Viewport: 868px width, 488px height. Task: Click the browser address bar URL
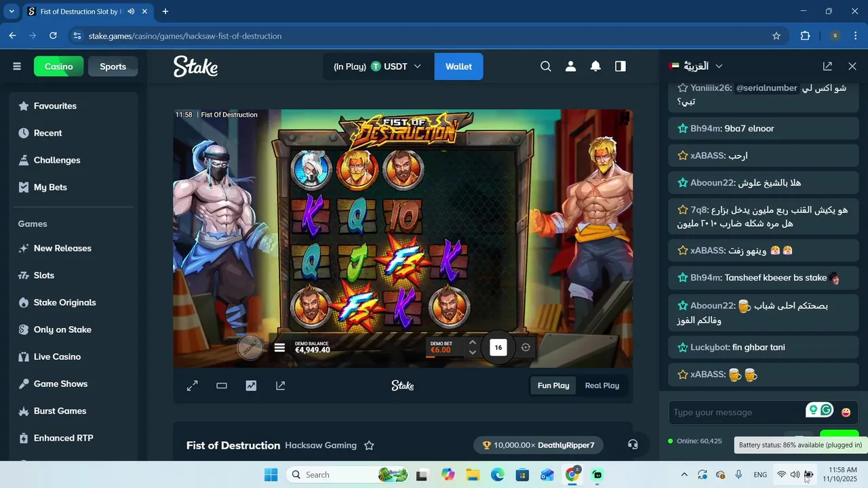[x=185, y=36]
